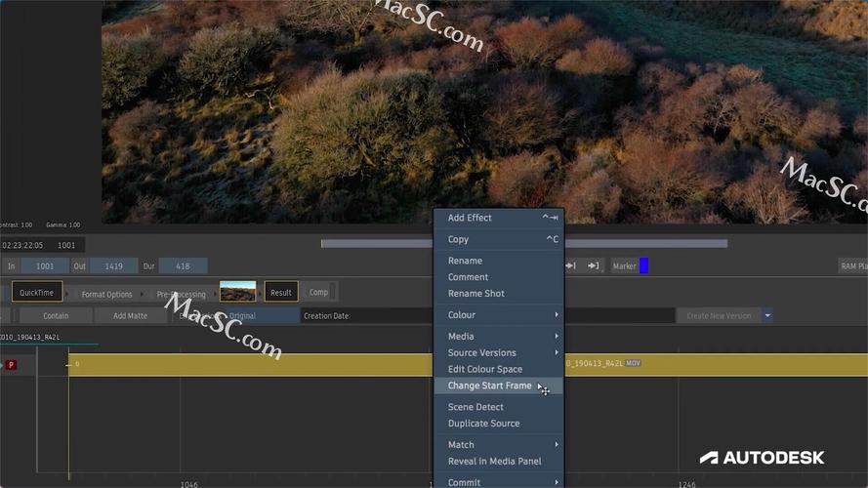Open Pre-Processing settings
The width and height of the screenshot is (868, 488).
(181, 295)
